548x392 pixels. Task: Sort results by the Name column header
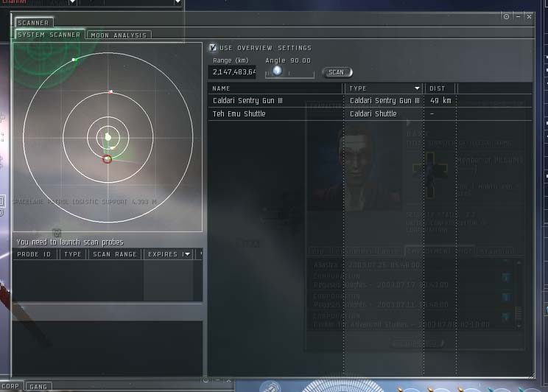(x=276, y=88)
